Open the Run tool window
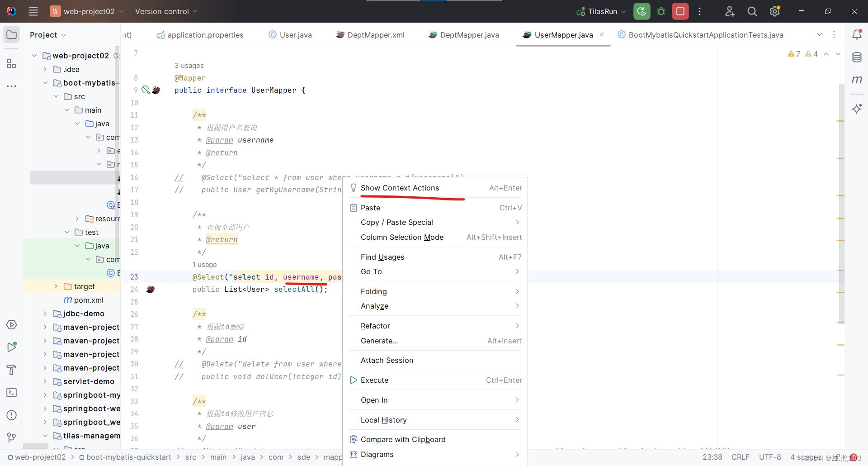Screen dimensions: 868x466 click(x=12, y=347)
